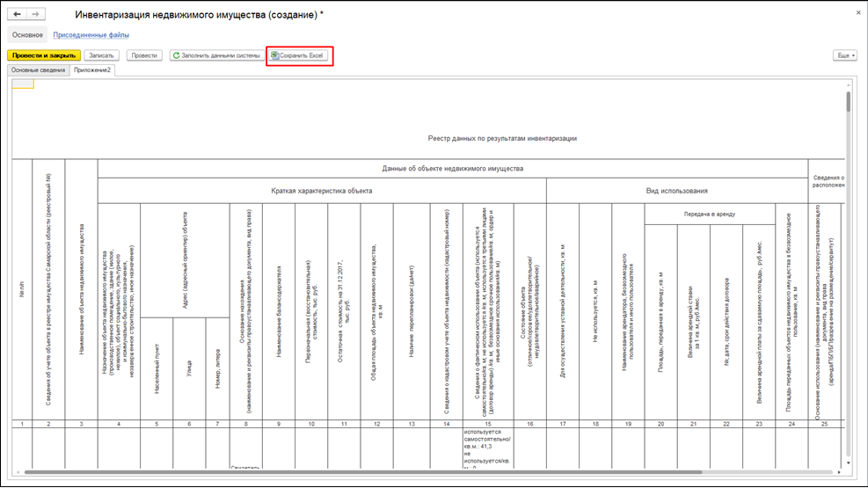
Task: Select the highlighted top-left spreadsheet cell
Action: click(23, 84)
